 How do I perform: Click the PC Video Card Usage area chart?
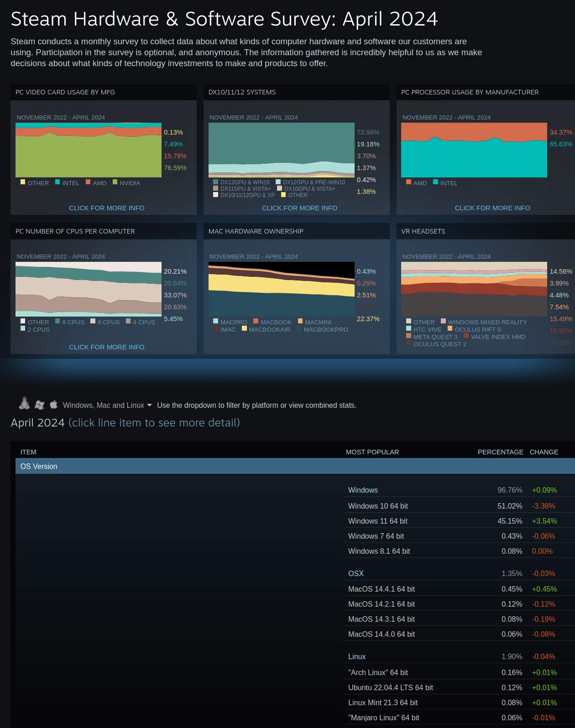tap(89, 150)
